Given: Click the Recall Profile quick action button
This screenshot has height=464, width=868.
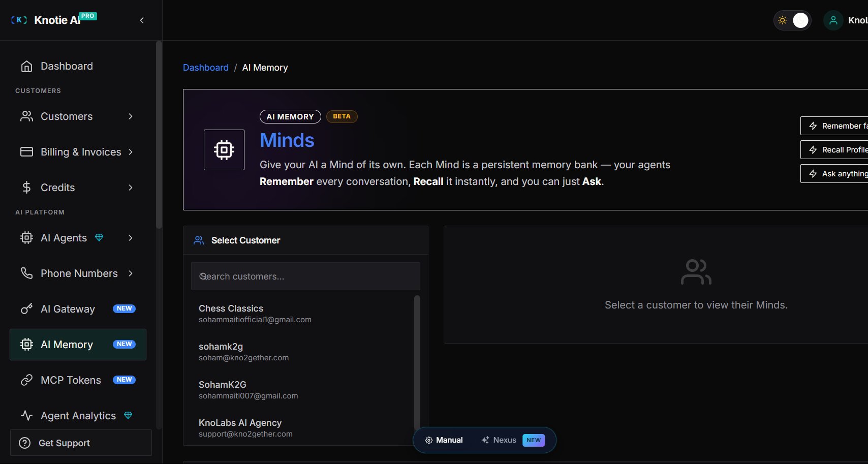Looking at the screenshot, I should [x=834, y=150].
